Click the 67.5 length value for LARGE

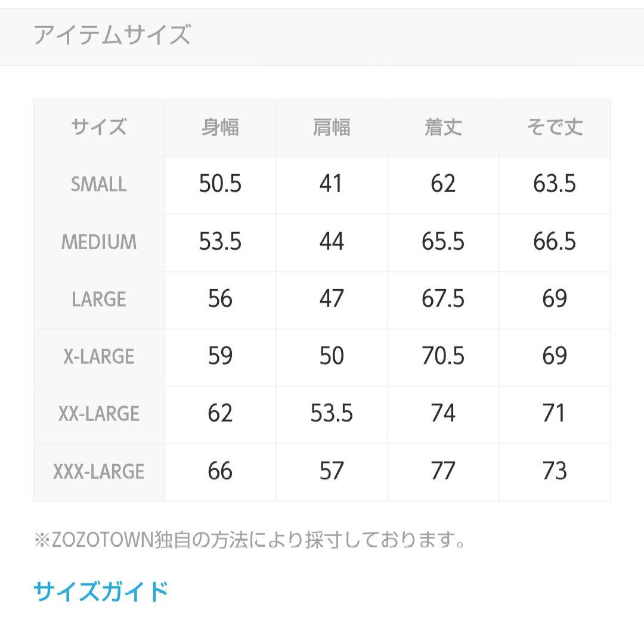(443, 299)
